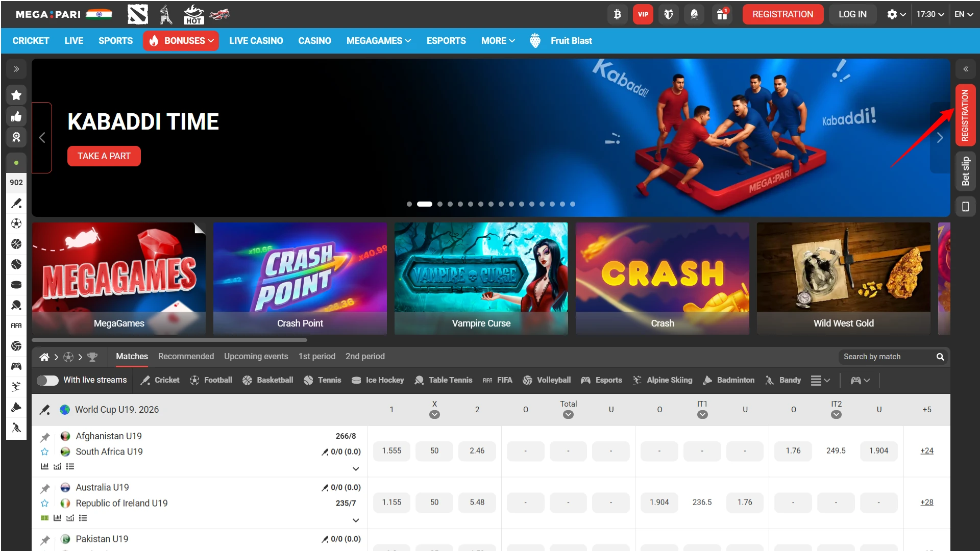Image resolution: width=980 pixels, height=551 pixels.
Task: Select the football icon in left sidebar
Action: click(16, 223)
